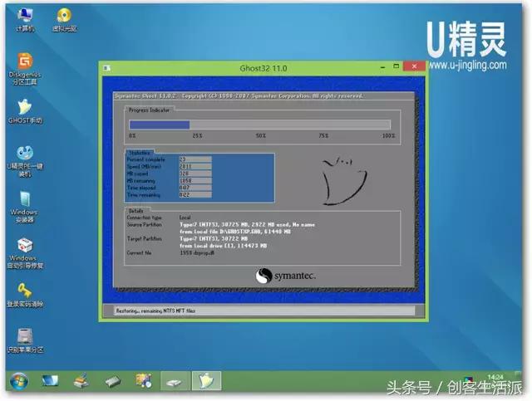
Task: Open the computer monitor taskbar icon
Action: 50,380
